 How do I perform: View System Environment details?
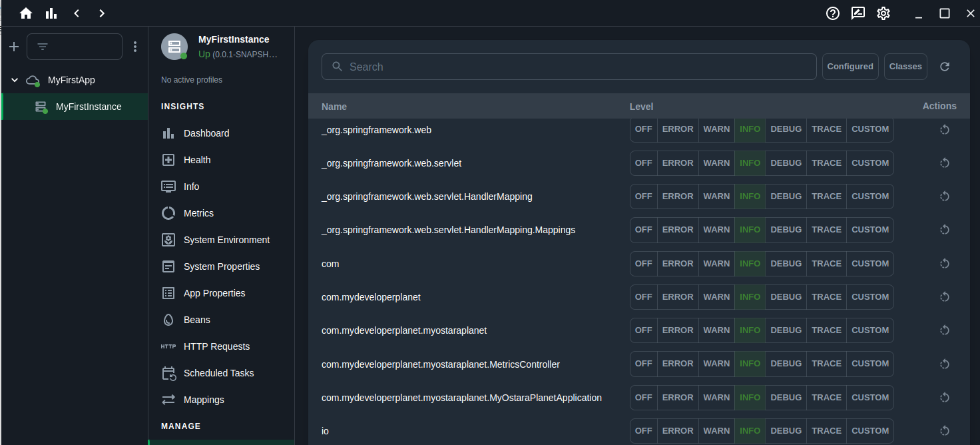click(226, 239)
